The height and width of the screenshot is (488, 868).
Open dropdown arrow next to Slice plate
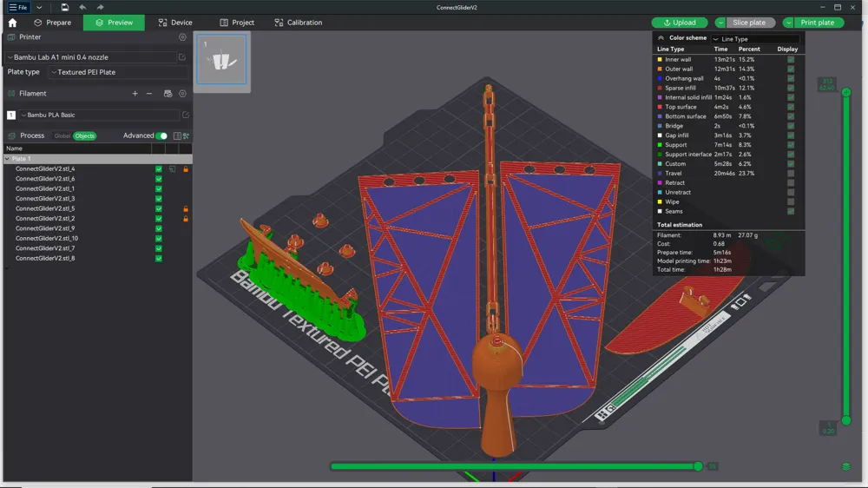[x=720, y=23]
